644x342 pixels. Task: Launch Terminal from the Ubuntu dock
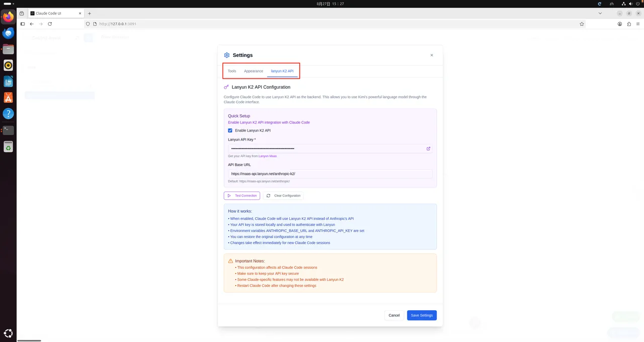[8, 130]
